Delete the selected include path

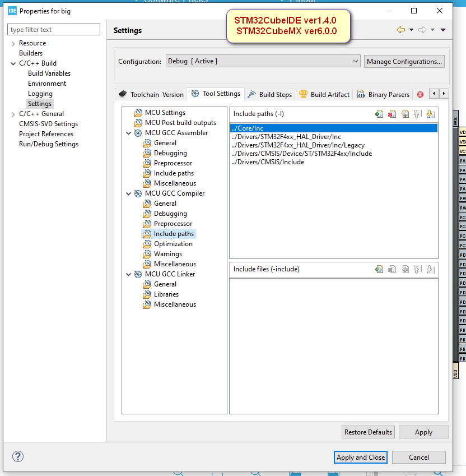click(392, 114)
